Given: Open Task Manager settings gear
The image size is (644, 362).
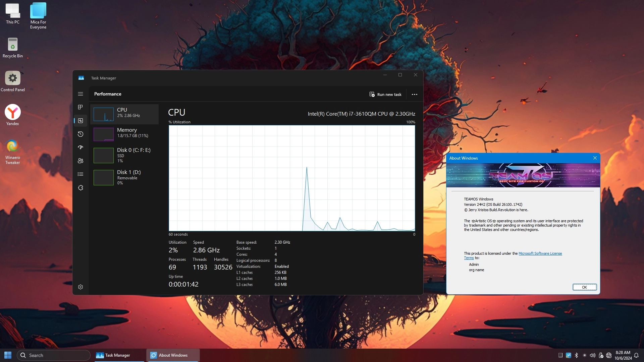Looking at the screenshot, I should click(x=80, y=287).
